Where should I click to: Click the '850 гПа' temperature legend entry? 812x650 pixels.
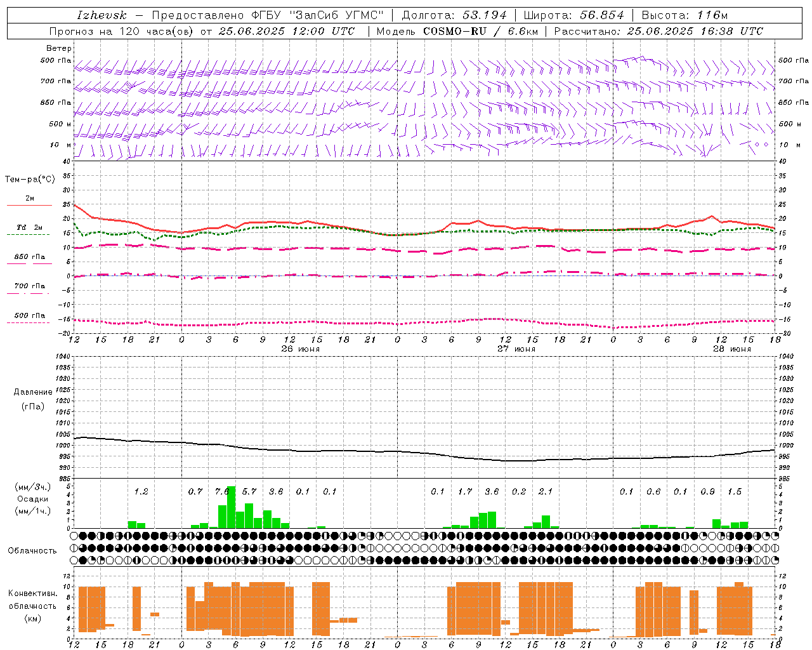click(x=30, y=257)
